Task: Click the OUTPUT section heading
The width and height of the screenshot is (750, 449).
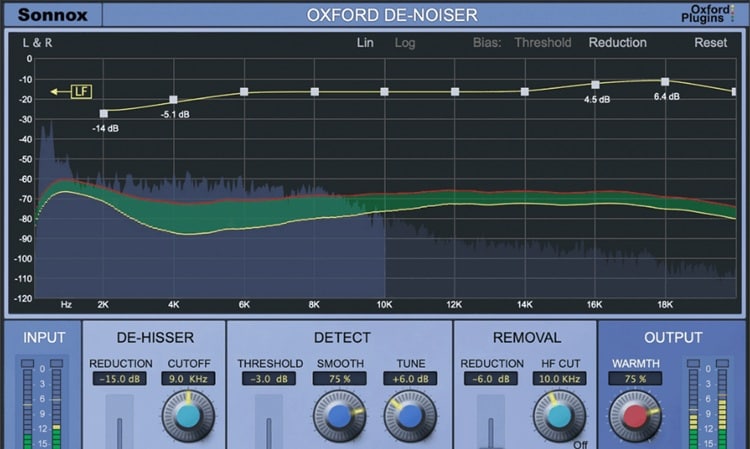Action: pyautogui.click(x=673, y=338)
